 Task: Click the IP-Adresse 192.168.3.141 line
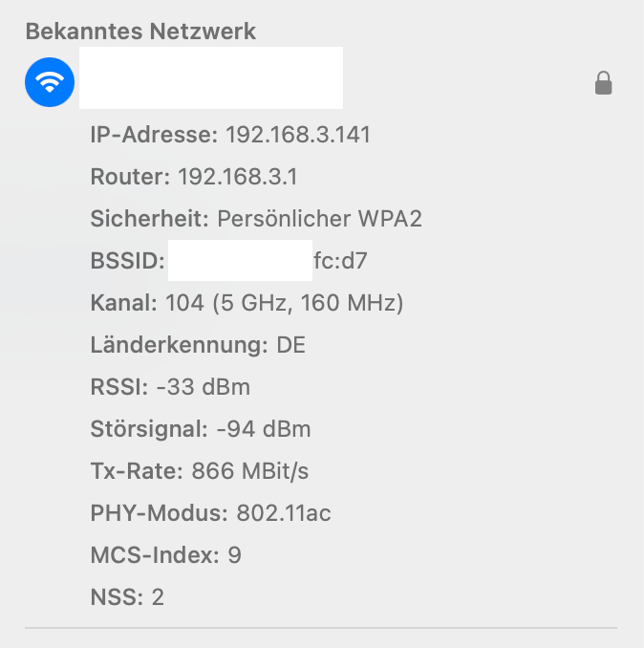pos(230,135)
